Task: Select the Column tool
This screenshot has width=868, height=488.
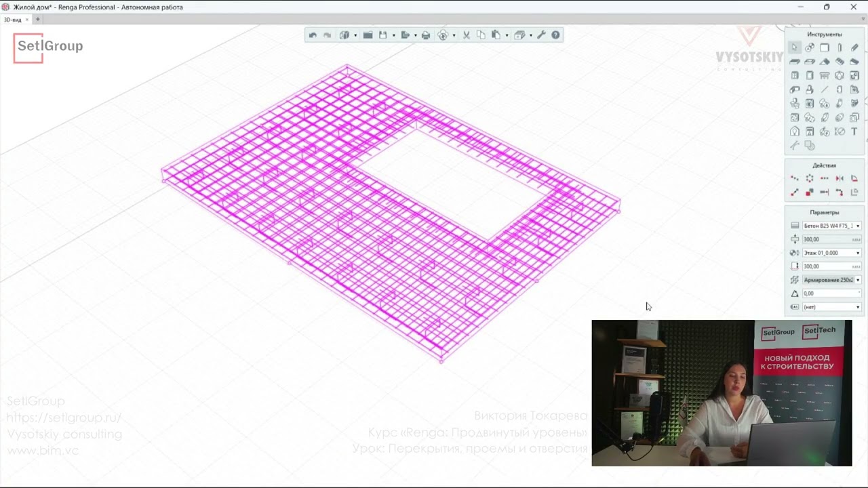Action: [840, 47]
